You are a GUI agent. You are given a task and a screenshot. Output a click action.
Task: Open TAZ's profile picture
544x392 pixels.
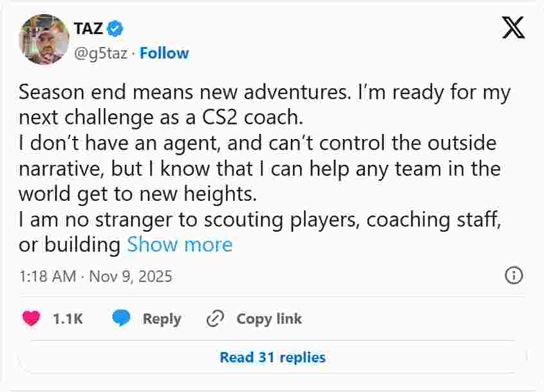pos(44,39)
